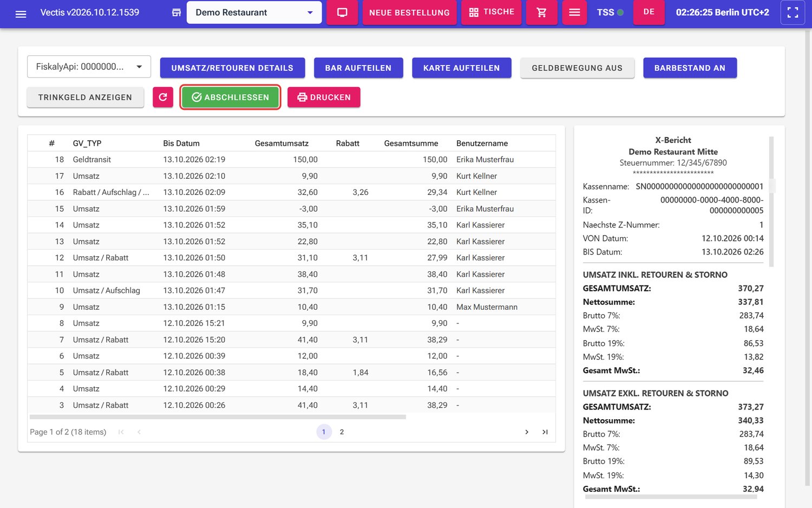
Task: Click the green Abschliessen button
Action: coord(230,97)
